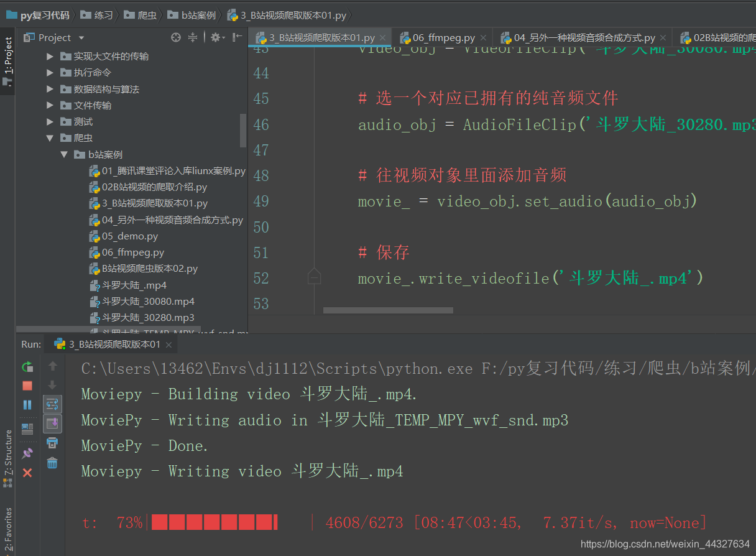Select 斗罗大陆_.mp4 in the project tree
756x556 pixels.
coord(128,285)
